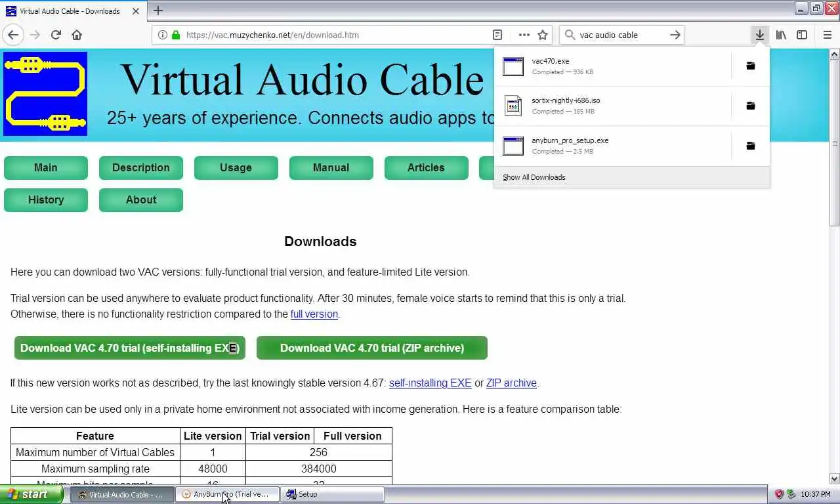The image size is (840, 504).
Task: Open containing folder for sortix-nightly-i686.iso
Action: [751, 106]
